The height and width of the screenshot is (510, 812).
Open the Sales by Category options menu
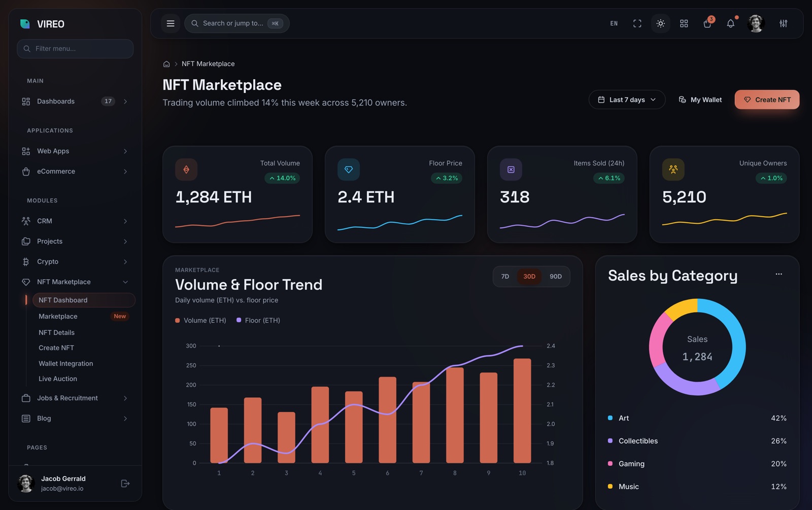pos(779,274)
